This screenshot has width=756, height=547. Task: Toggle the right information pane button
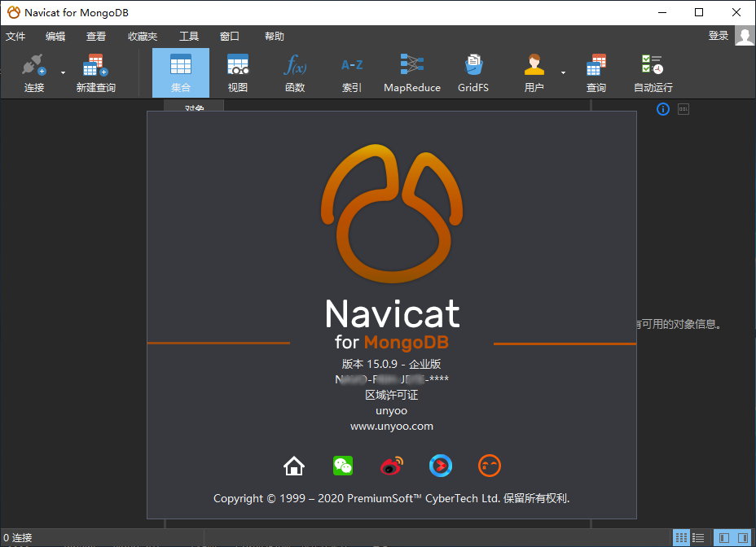(743, 537)
